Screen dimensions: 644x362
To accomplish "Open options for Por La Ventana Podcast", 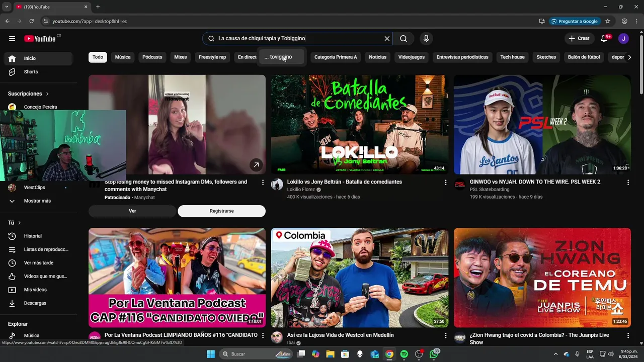I will 263,335.
